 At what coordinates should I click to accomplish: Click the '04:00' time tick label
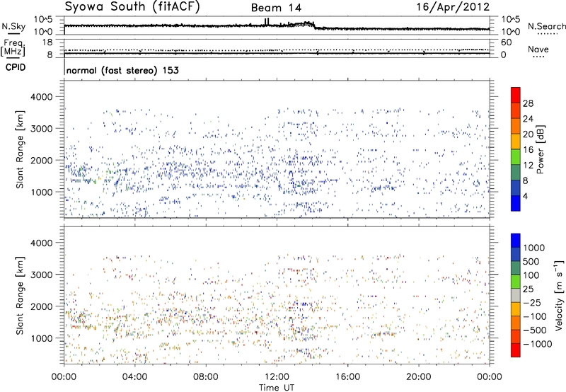[134, 377]
